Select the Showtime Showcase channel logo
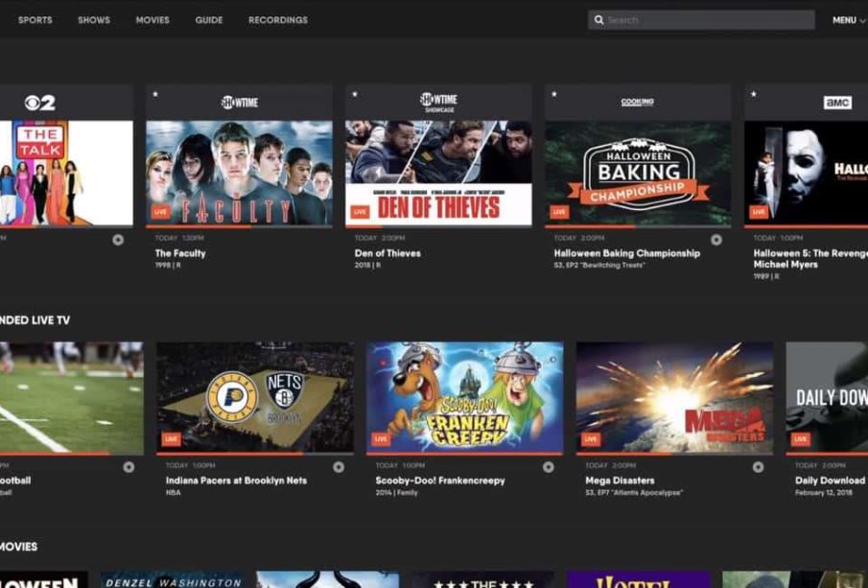Viewport: 868px width, 588px height. tap(438, 103)
